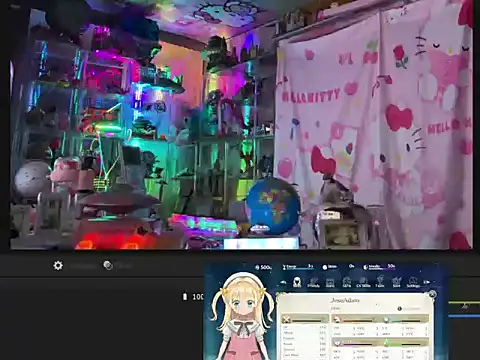Click the 500c currency counter
480x360 pixels.
(x=263, y=267)
